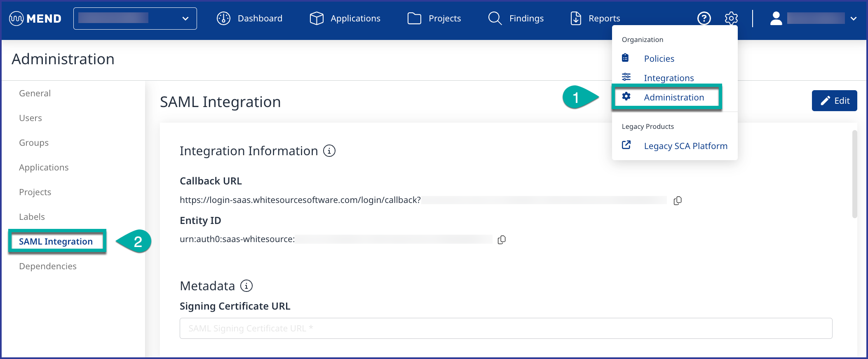Copy the Callback URL
The image size is (868, 359).
(677, 200)
